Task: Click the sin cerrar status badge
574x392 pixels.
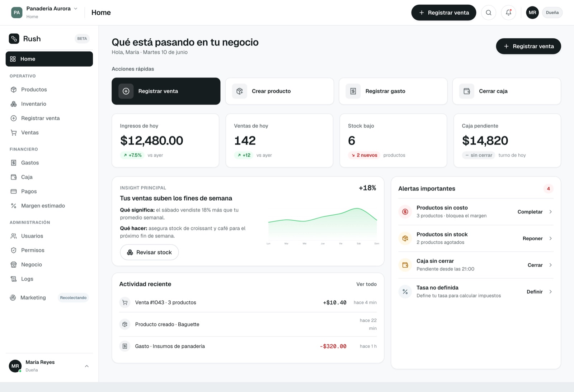Action: [x=479, y=155]
